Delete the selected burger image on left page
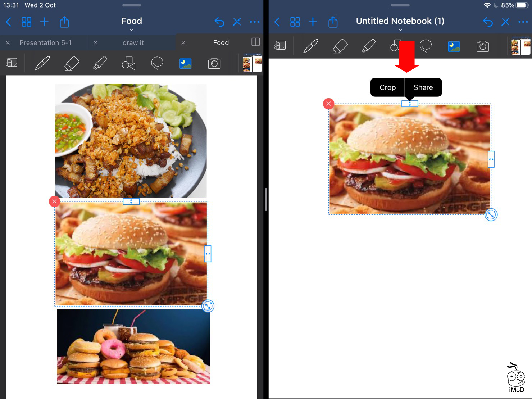 point(54,201)
